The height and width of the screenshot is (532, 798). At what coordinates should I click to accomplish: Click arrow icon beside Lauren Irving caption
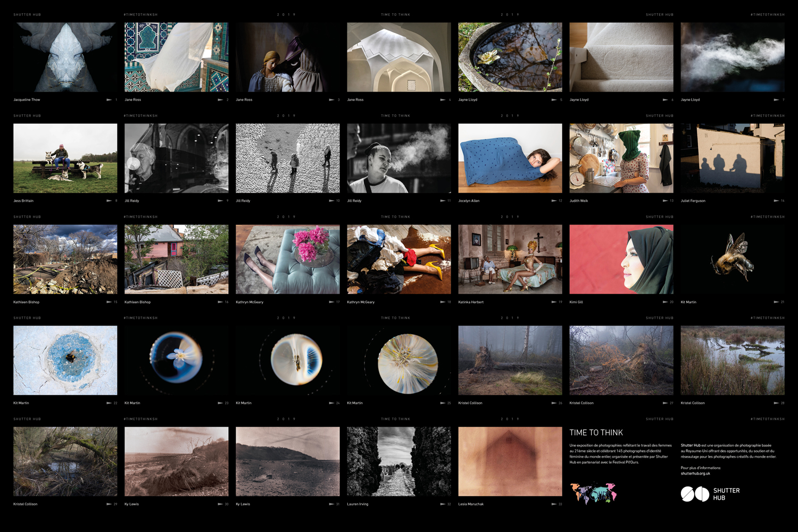click(443, 504)
